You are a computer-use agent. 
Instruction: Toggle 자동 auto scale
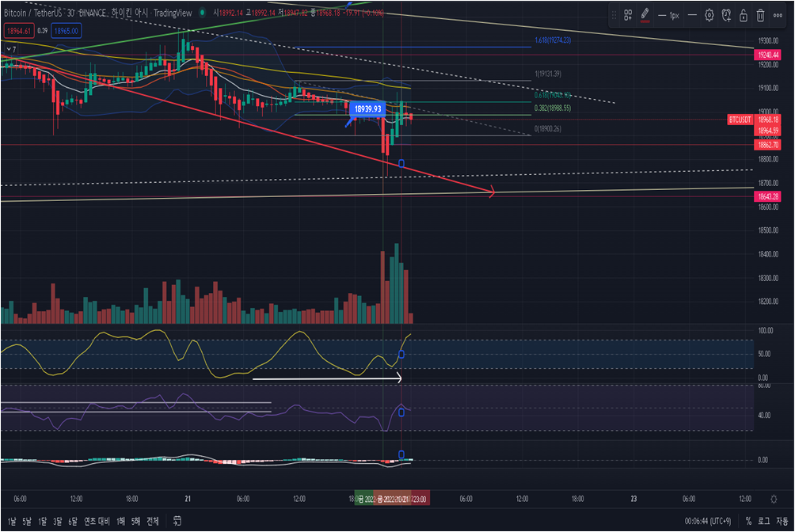[782, 522]
